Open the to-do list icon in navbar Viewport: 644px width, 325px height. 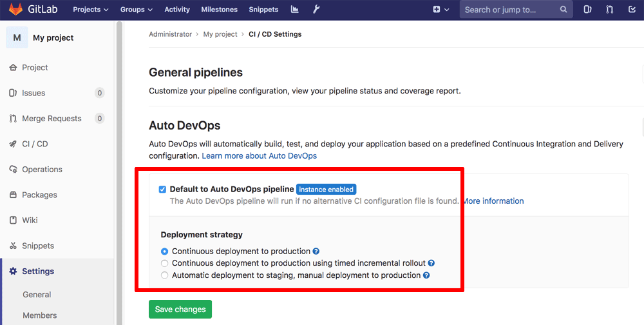coord(631,10)
